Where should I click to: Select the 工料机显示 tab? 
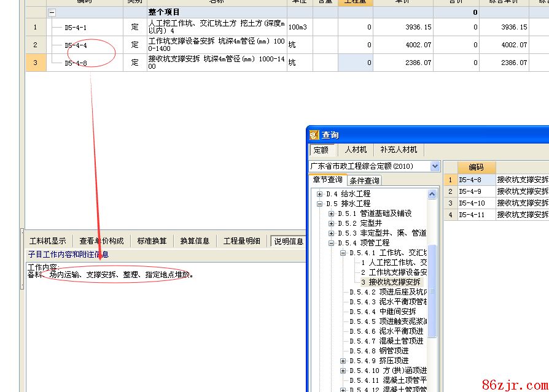click(48, 241)
